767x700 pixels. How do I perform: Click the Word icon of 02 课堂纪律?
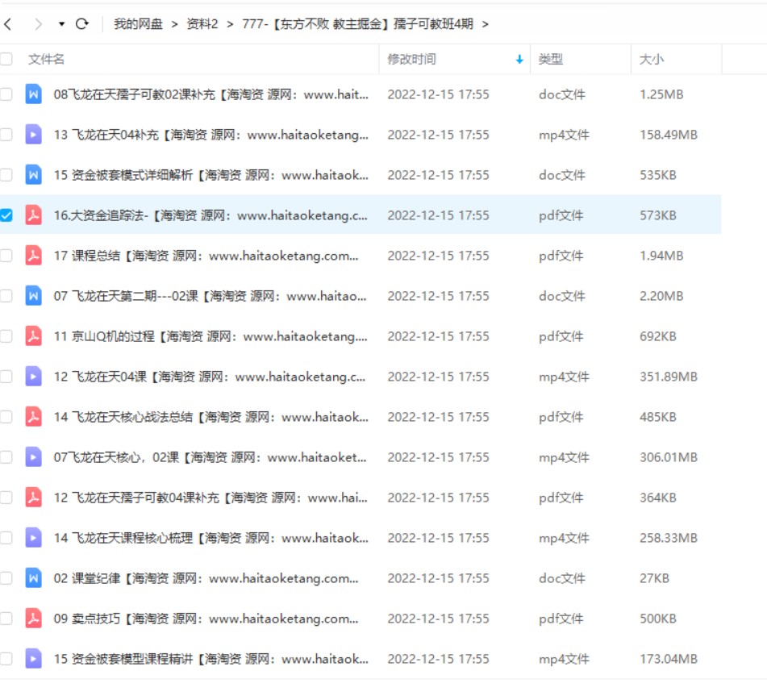click(x=33, y=578)
